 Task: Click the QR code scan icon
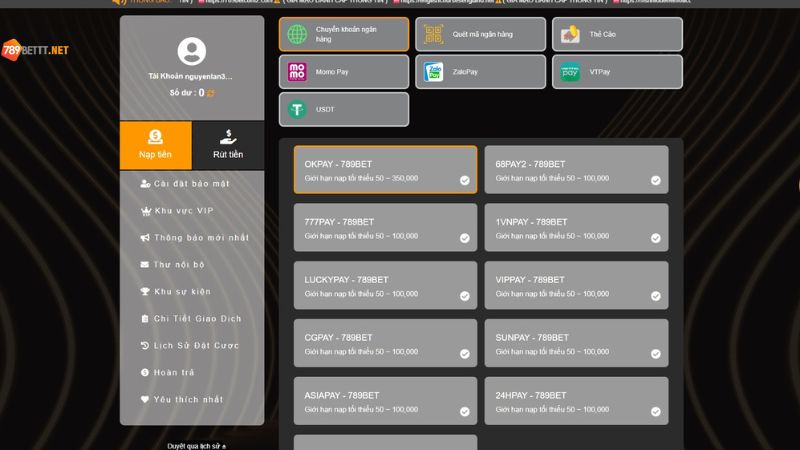click(x=434, y=34)
